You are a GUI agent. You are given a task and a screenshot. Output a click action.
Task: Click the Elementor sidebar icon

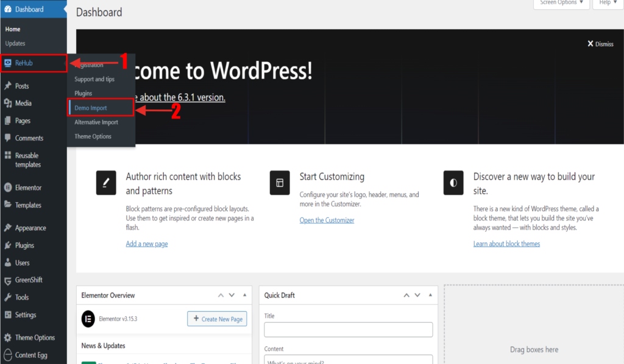(x=7, y=187)
